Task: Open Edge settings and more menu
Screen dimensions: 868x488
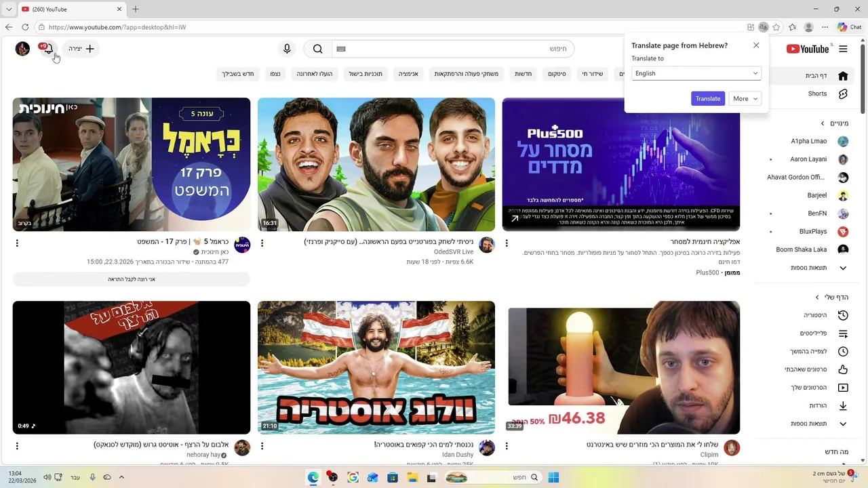Action: [x=825, y=27]
